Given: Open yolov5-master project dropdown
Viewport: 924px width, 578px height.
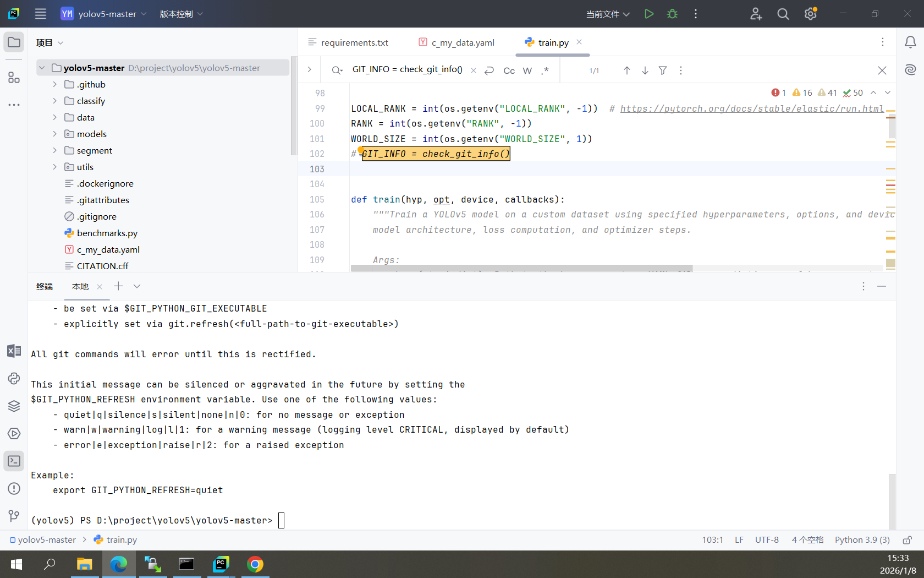Looking at the screenshot, I should pyautogui.click(x=104, y=14).
